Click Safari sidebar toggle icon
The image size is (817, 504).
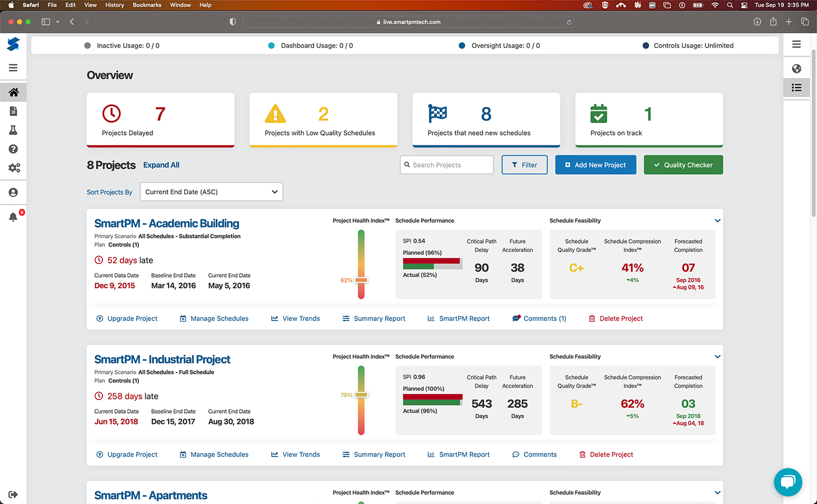(46, 22)
